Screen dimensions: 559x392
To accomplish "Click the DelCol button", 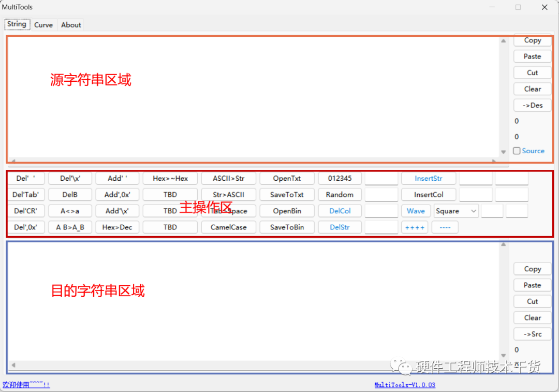I will pyautogui.click(x=340, y=211).
